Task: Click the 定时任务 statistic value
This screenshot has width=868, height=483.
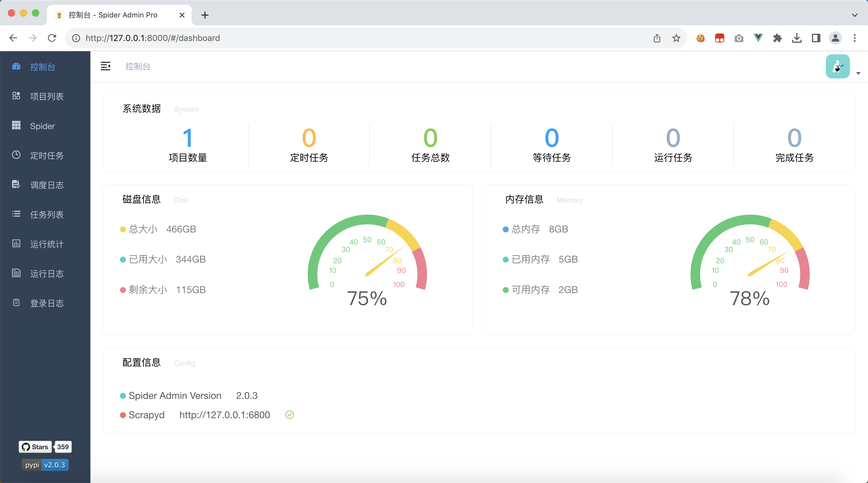Action: (x=309, y=138)
